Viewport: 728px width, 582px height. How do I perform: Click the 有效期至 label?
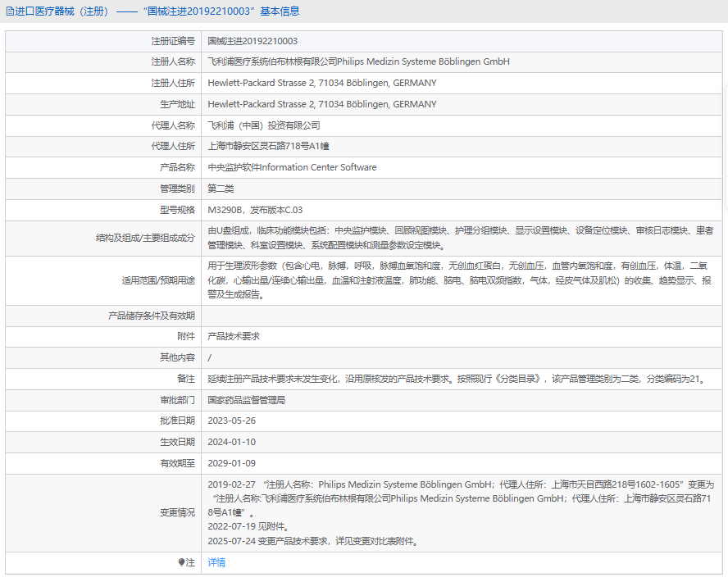click(x=177, y=464)
